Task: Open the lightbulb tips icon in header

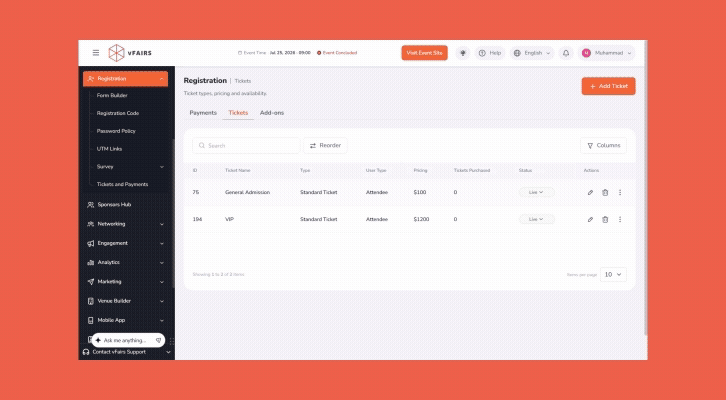Action: [x=462, y=53]
